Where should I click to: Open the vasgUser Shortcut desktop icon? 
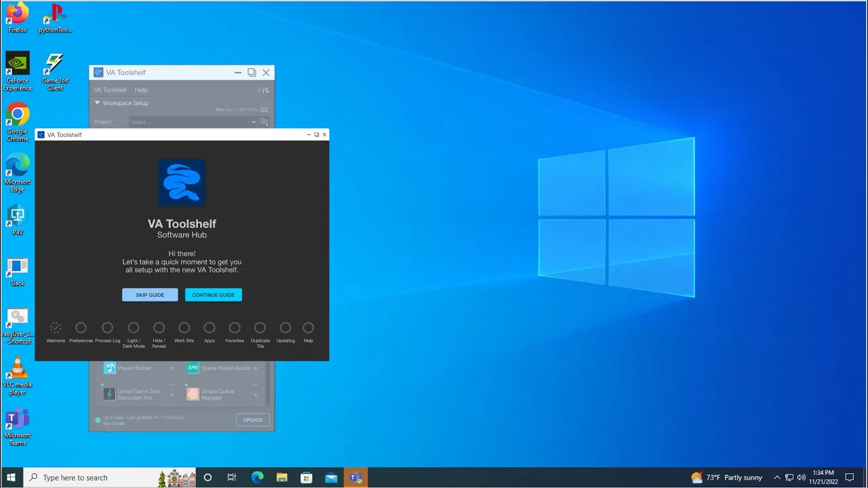pyautogui.click(x=18, y=325)
